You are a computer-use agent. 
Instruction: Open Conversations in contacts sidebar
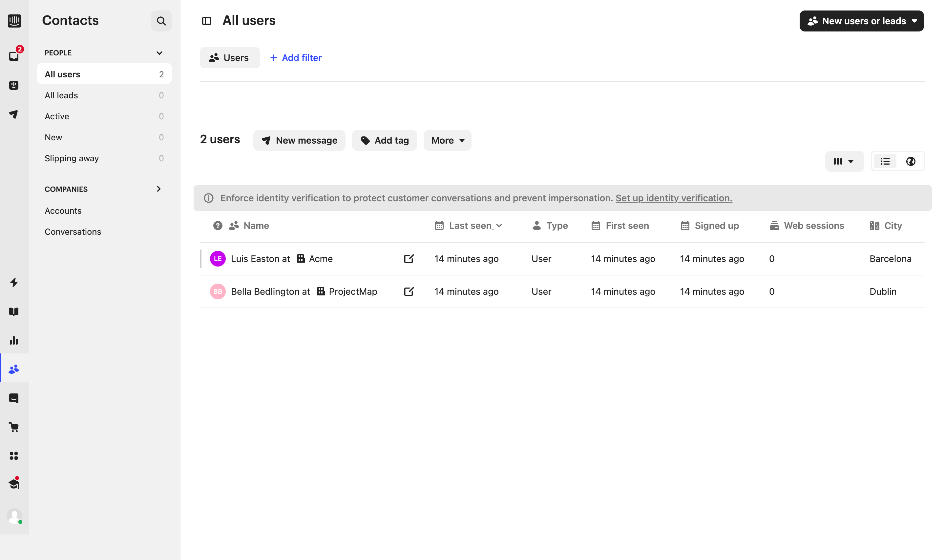pyautogui.click(x=73, y=232)
